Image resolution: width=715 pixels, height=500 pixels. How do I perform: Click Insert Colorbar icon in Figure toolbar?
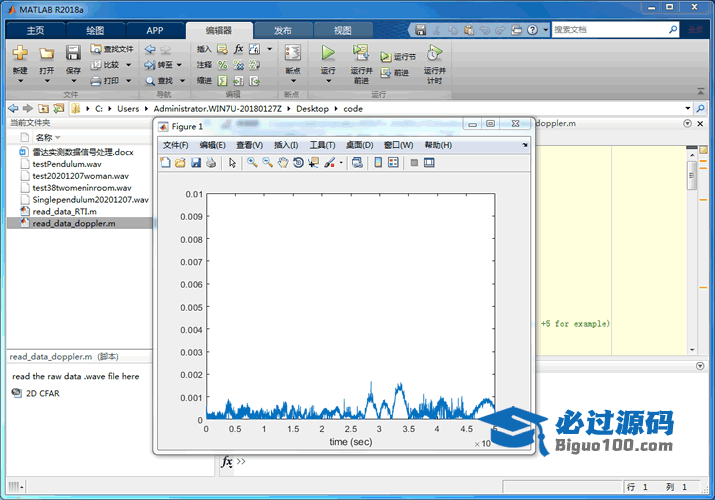[x=378, y=162]
